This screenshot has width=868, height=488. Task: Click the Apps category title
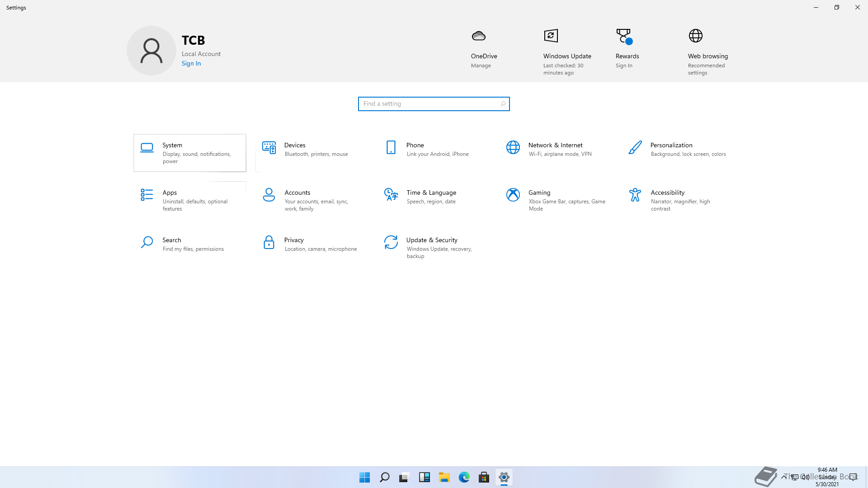[x=170, y=192]
